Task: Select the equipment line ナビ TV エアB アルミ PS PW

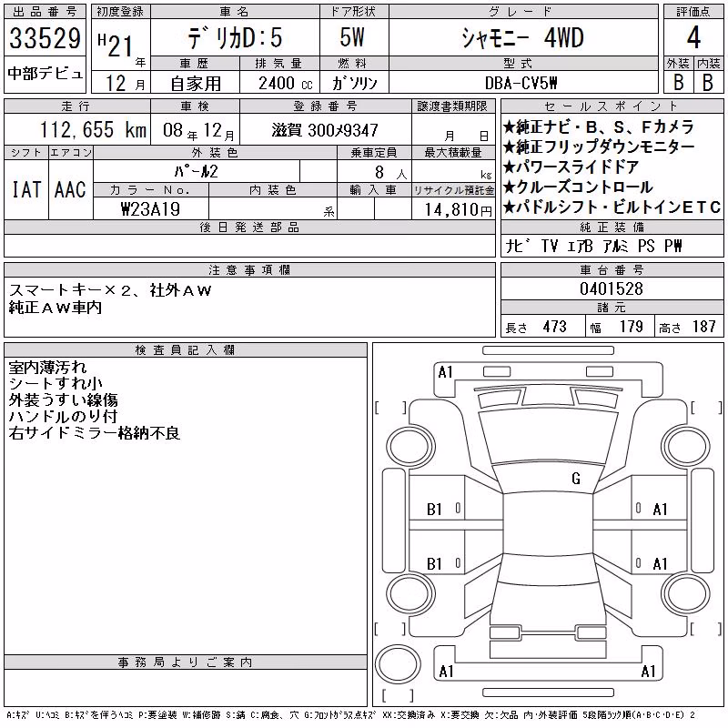Action: click(x=594, y=246)
